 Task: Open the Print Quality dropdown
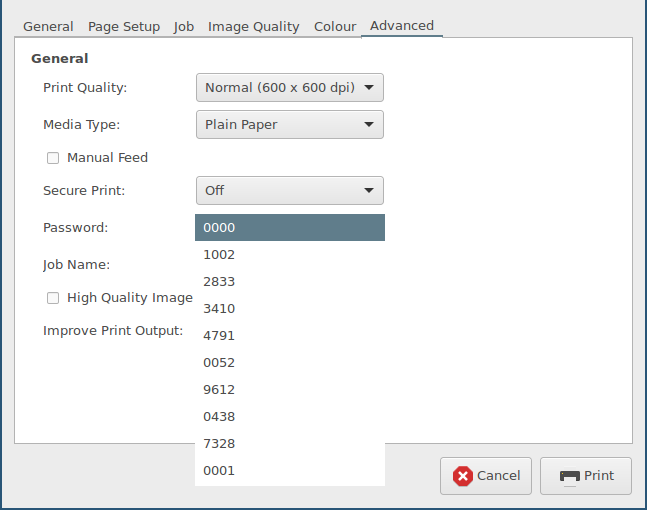290,87
